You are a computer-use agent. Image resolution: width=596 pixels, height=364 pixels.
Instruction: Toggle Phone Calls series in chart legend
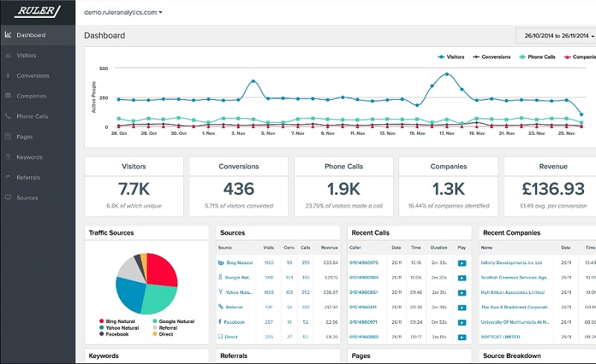tap(537, 57)
